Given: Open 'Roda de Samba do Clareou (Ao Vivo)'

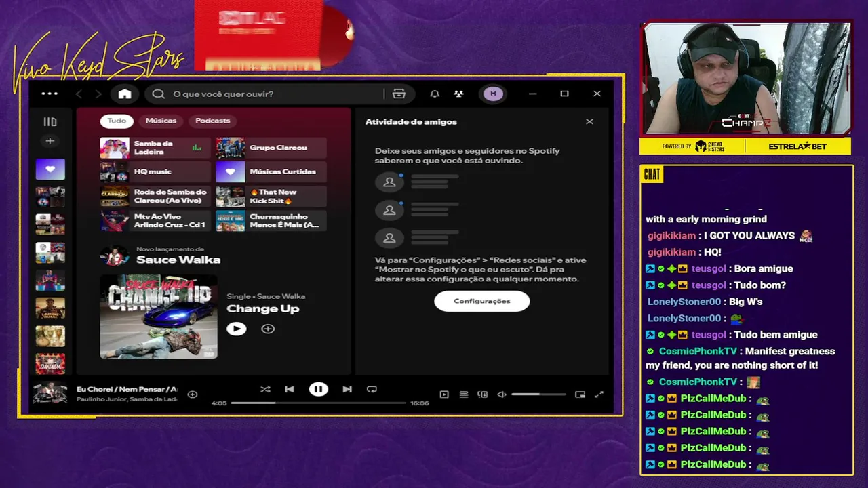Looking at the screenshot, I should point(155,197).
